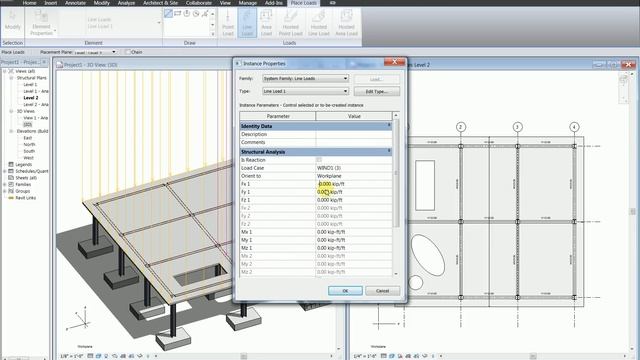This screenshot has height=360, width=640.
Task: Collapse the Structural Analysis section
Action: pos(389,151)
